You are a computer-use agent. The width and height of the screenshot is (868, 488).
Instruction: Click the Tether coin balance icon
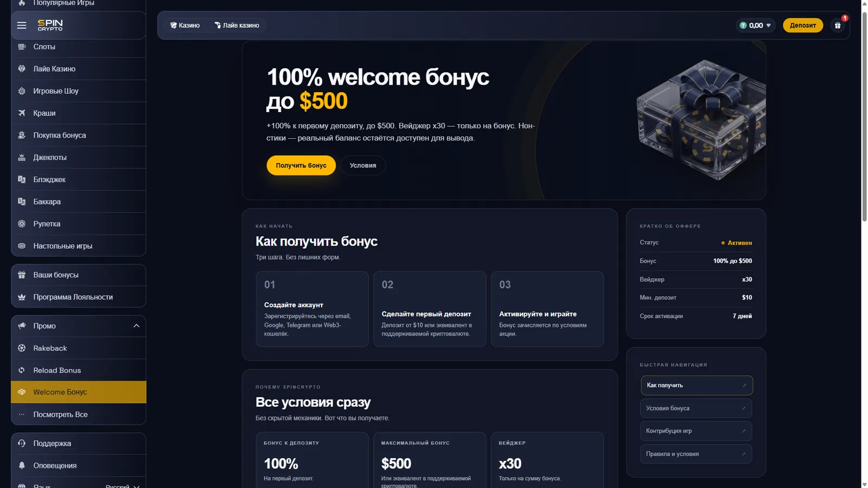tap(743, 25)
